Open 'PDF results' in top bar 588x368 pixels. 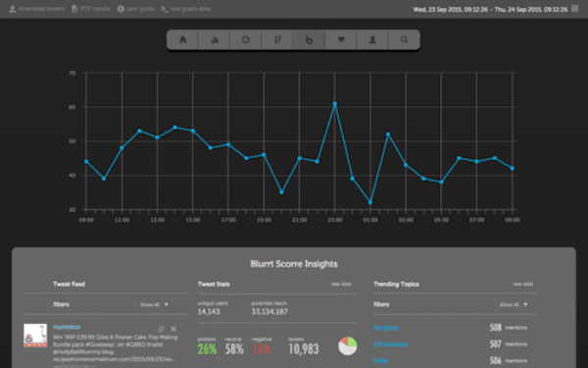[x=91, y=9]
